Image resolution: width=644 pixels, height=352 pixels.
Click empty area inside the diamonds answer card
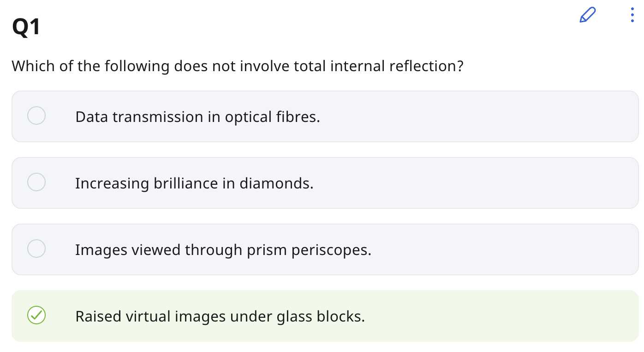pos(461,183)
